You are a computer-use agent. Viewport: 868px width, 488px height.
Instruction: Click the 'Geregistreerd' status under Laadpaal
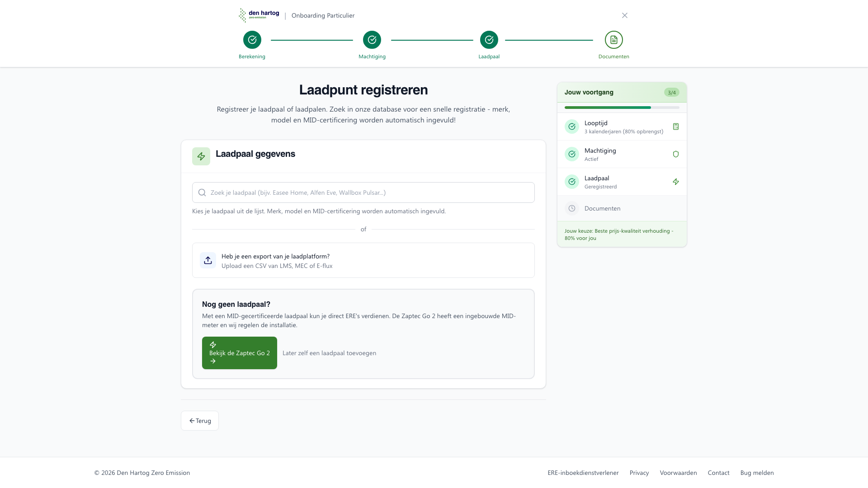click(x=600, y=187)
